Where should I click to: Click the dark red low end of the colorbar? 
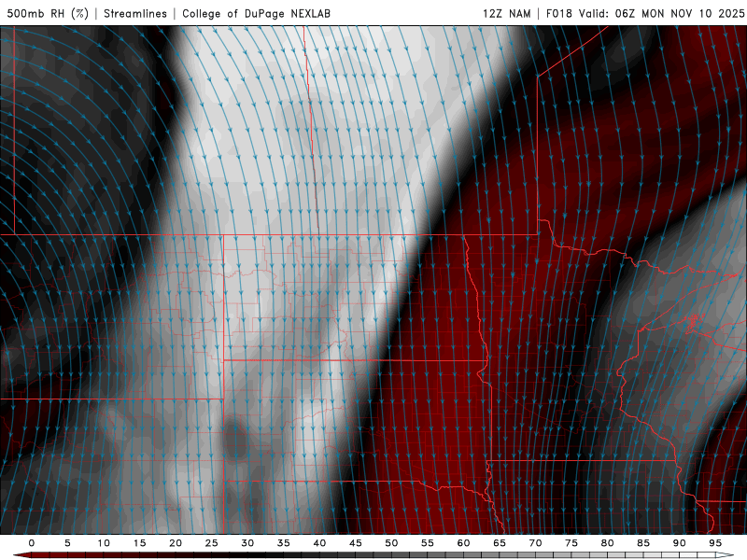tap(21, 555)
